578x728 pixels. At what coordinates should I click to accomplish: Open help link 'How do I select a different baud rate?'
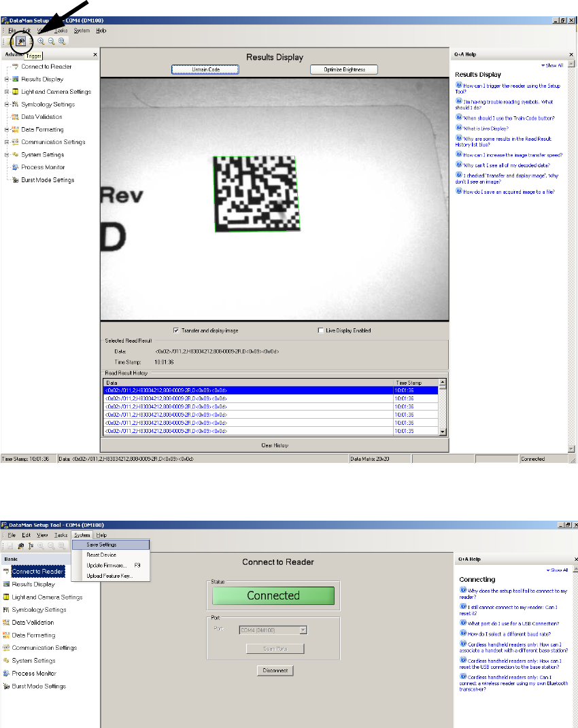coord(509,634)
